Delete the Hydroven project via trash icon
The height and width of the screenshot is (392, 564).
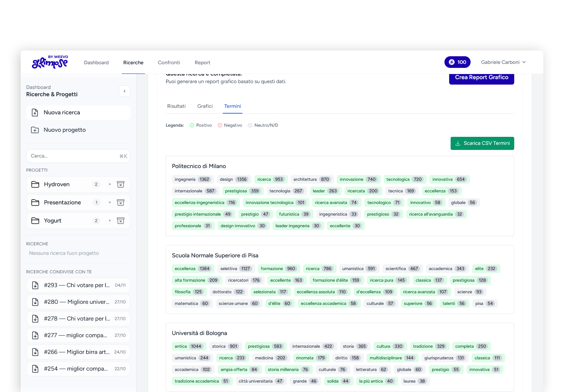(x=121, y=184)
